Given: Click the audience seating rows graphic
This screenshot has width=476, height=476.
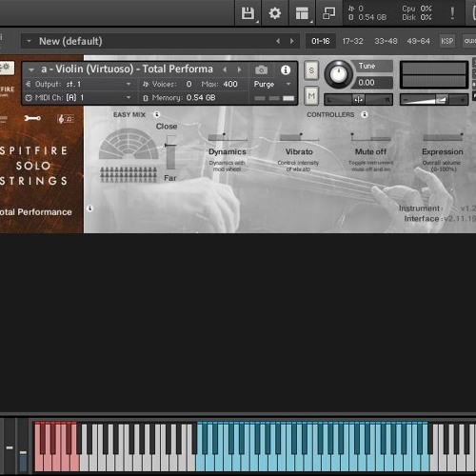Looking at the screenshot, I should click(x=129, y=174).
